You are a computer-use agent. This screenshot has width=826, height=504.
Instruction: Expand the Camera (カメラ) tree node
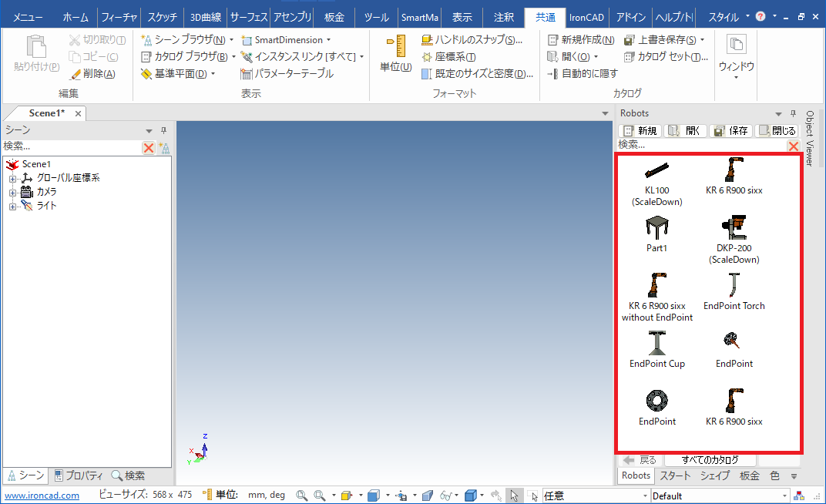[12, 193]
